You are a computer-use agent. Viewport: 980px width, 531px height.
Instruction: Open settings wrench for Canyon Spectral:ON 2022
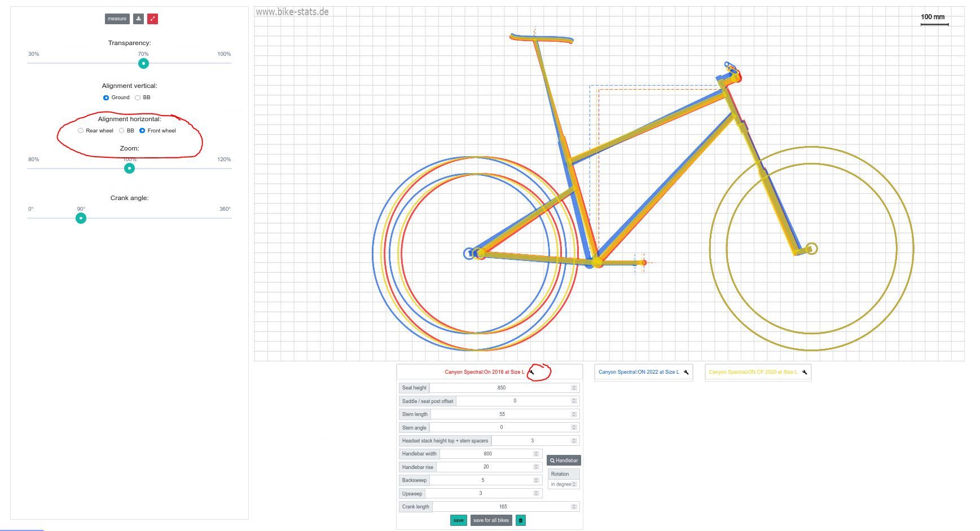point(686,372)
